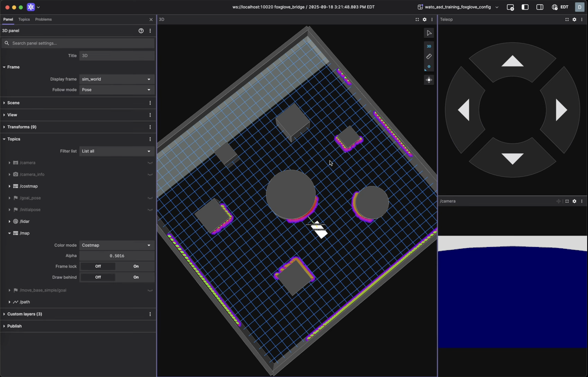Select the ruler measure tool in 3D panel
Viewport: 588px width, 377px height.
click(x=429, y=56)
